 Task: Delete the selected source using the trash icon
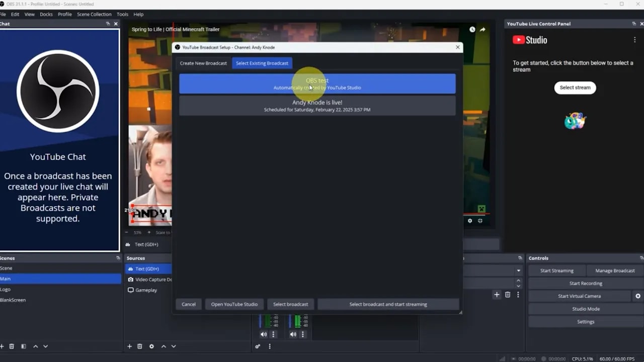pyautogui.click(x=140, y=346)
